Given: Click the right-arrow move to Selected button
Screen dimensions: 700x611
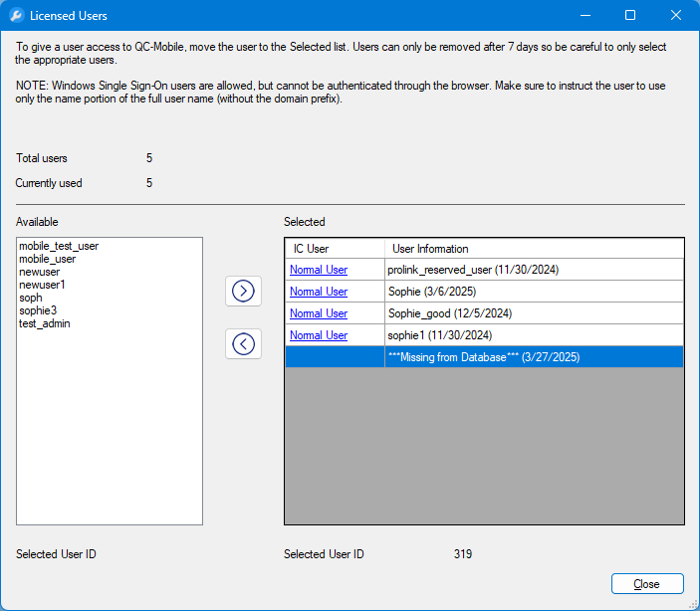Looking at the screenshot, I should click(243, 291).
